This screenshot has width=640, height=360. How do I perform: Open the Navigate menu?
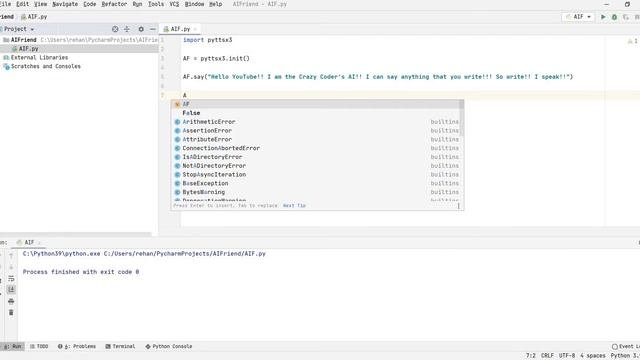(x=65, y=4)
